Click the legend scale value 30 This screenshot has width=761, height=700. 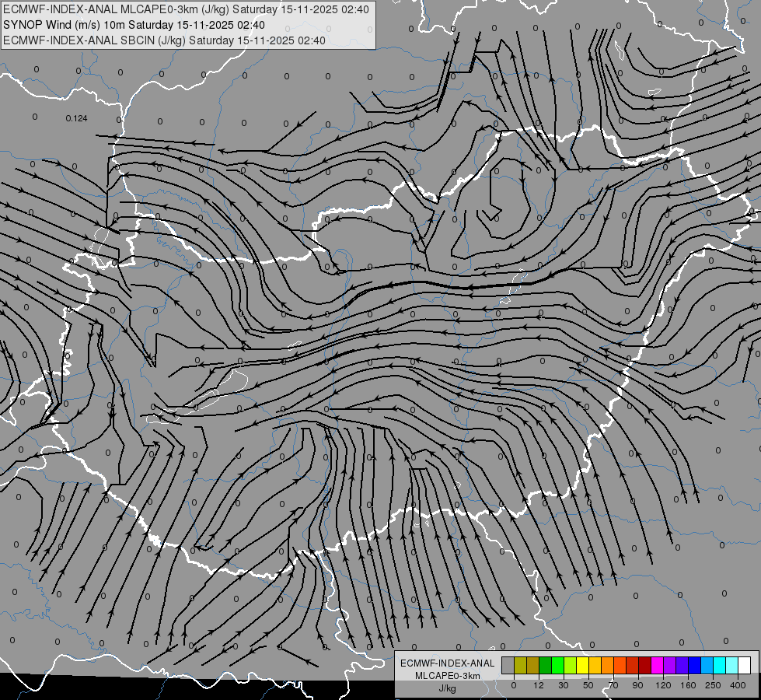click(564, 685)
